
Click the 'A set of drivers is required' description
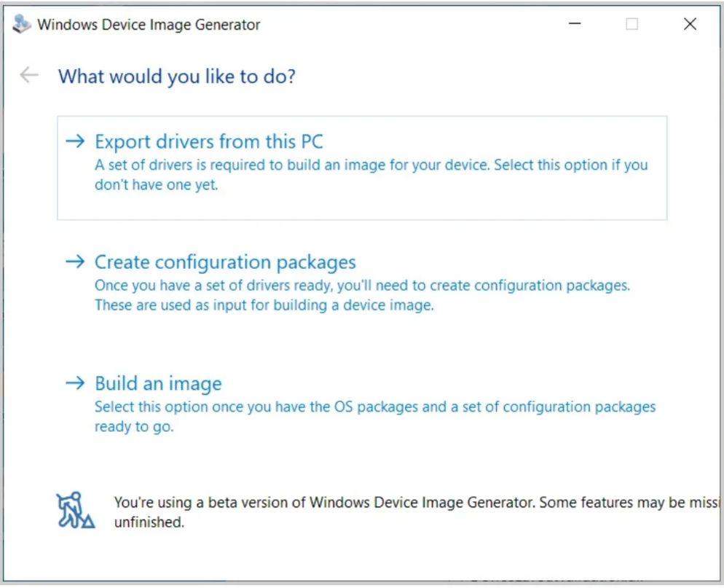click(x=371, y=175)
